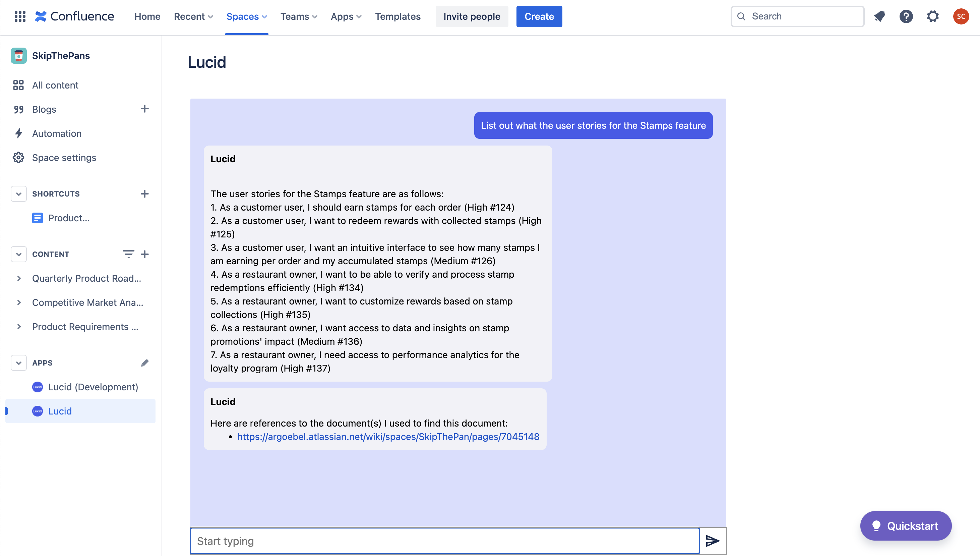The width and height of the screenshot is (980, 556).
Task: Click the notifications bell icon
Action: tap(880, 16)
